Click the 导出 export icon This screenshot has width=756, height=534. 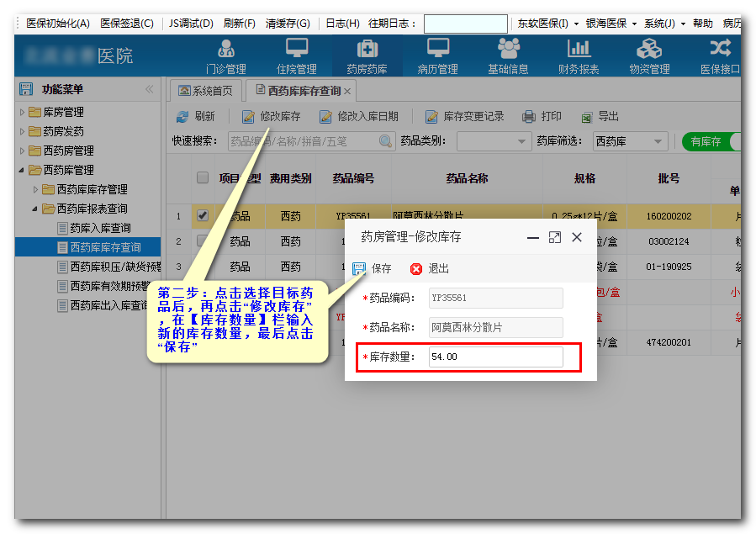(586, 117)
